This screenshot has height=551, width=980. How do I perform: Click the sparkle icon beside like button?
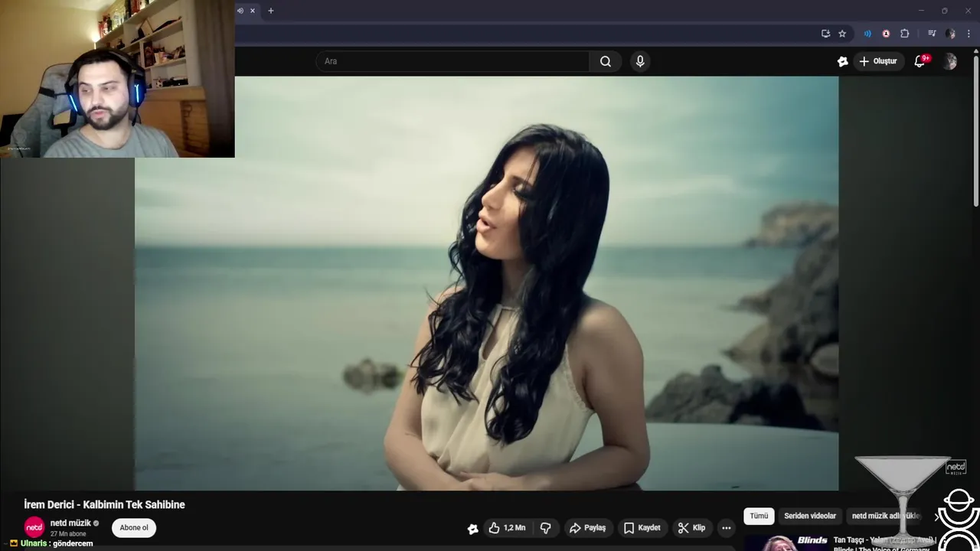[x=472, y=529]
